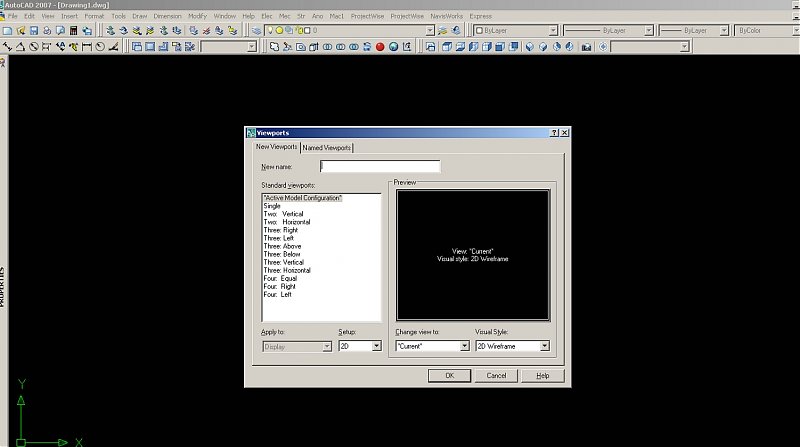Screen dimensions: 800x447
Task: Open the Dimension menu
Action: coord(167,17)
